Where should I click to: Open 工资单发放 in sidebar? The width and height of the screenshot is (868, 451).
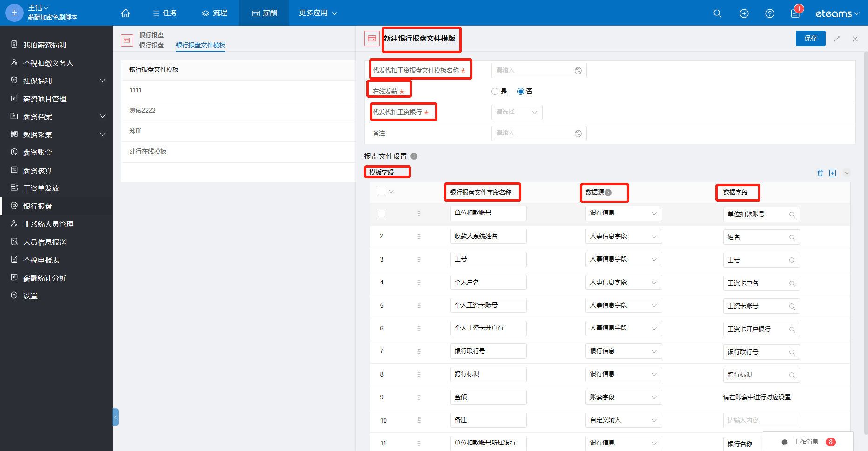pos(41,188)
